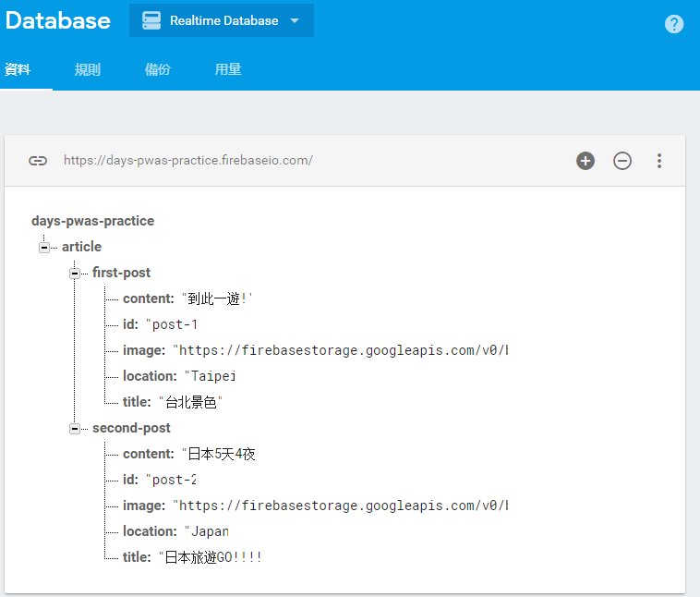Switch to the 備份 tab

158,69
